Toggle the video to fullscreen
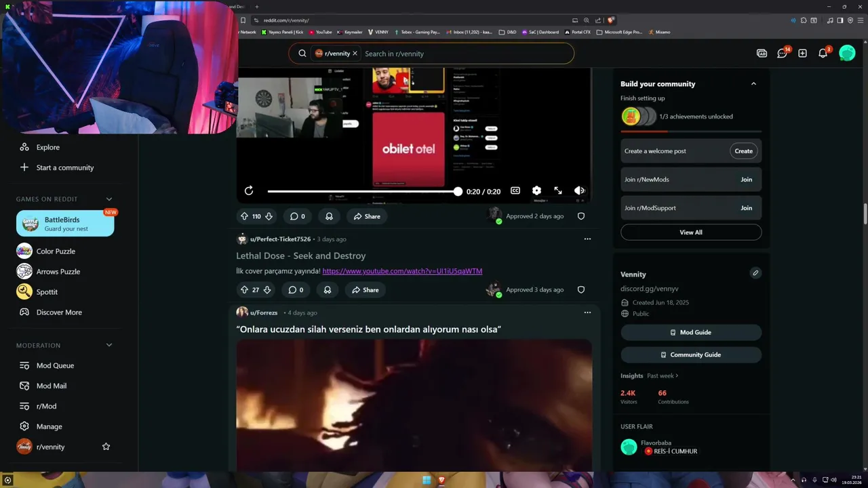Viewport: 868px width, 488px height. [x=558, y=191]
